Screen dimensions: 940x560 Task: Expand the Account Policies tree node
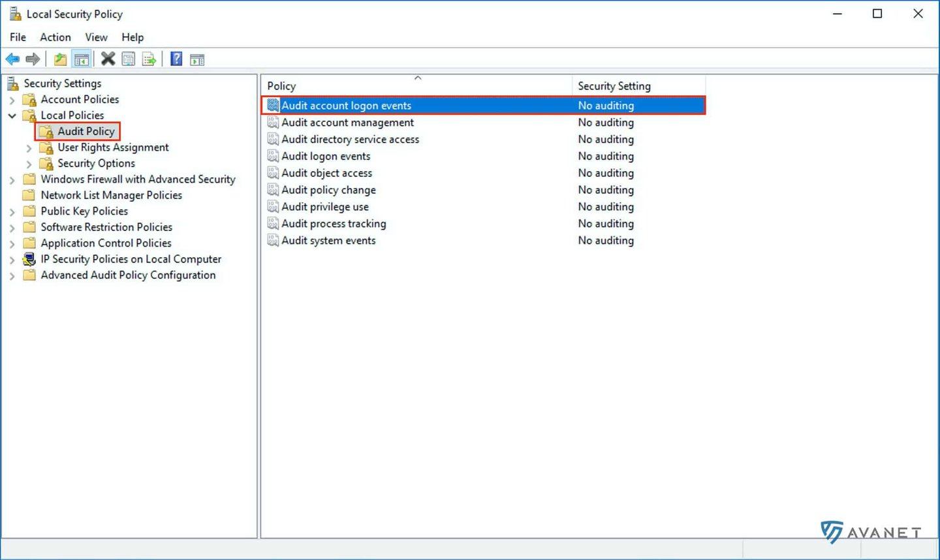(12, 100)
